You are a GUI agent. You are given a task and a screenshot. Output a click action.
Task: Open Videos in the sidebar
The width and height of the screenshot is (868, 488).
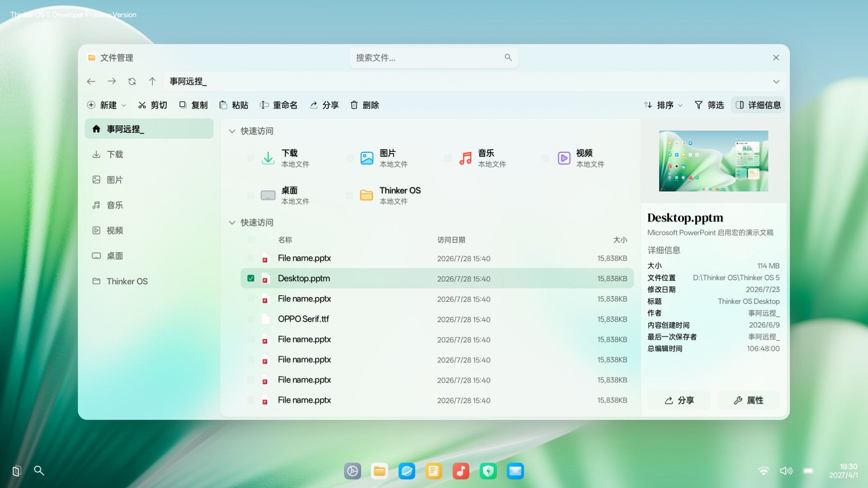(x=149, y=230)
